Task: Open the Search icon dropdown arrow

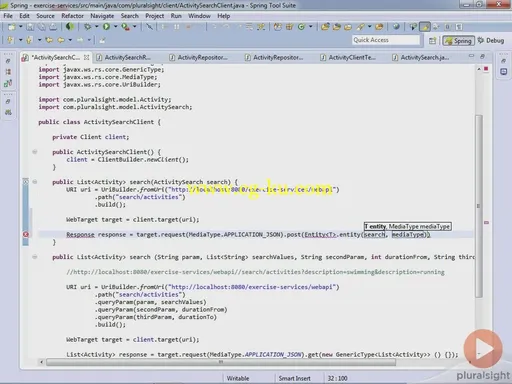Action: [x=370, y=27]
